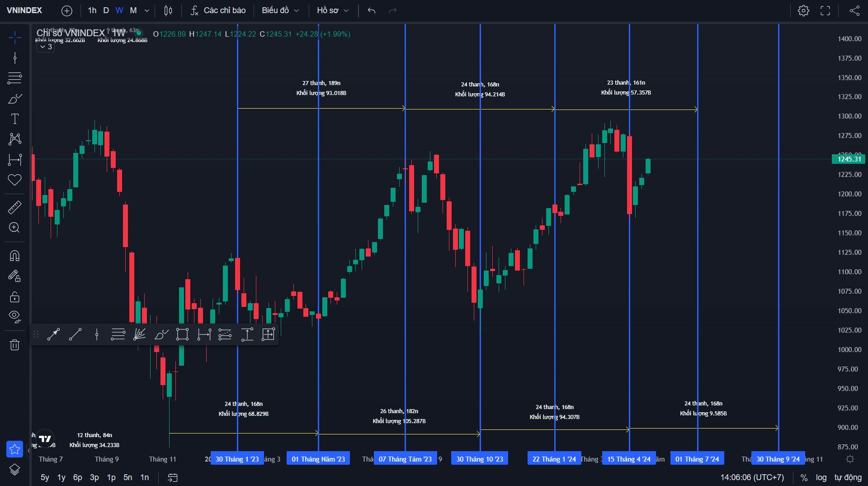This screenshot has height=486, width=868.
Task: Click the 1245.31 current price label
Action: (849, 159)
